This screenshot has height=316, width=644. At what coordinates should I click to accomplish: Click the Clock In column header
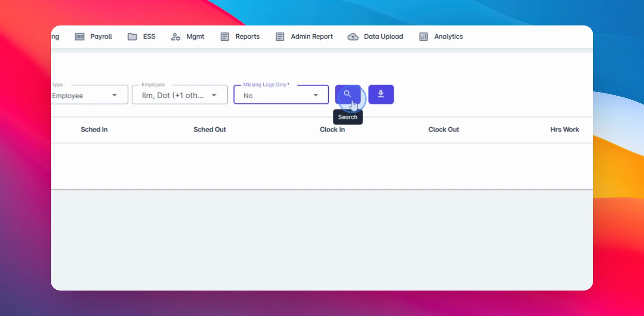pos(333,129)
